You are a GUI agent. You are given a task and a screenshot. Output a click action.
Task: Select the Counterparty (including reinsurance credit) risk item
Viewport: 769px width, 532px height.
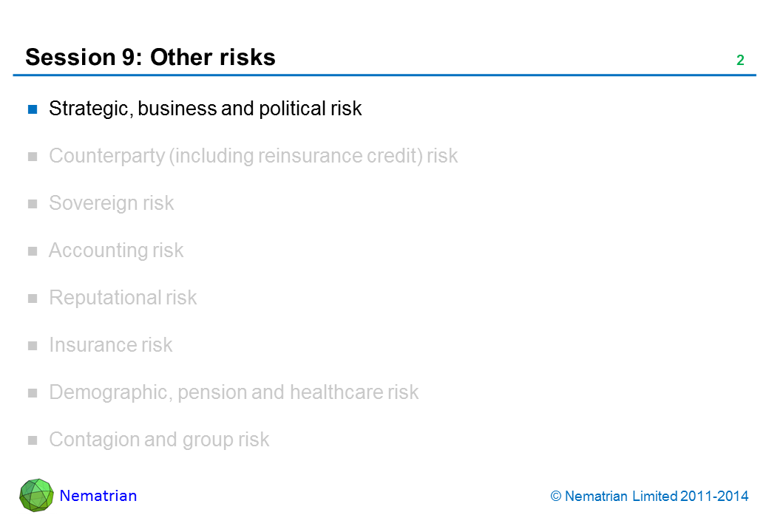click(253, 156)
